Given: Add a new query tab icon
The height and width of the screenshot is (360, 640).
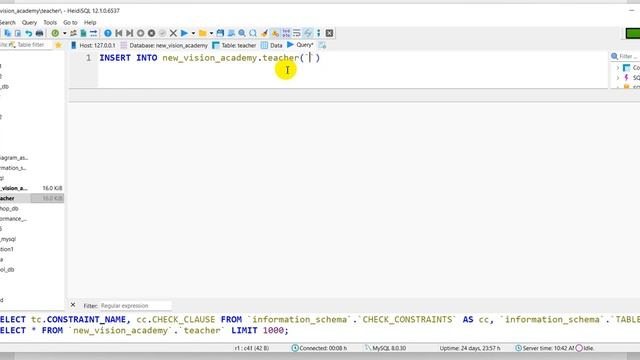Looking at the screenshot, I should tap(322, 45).
